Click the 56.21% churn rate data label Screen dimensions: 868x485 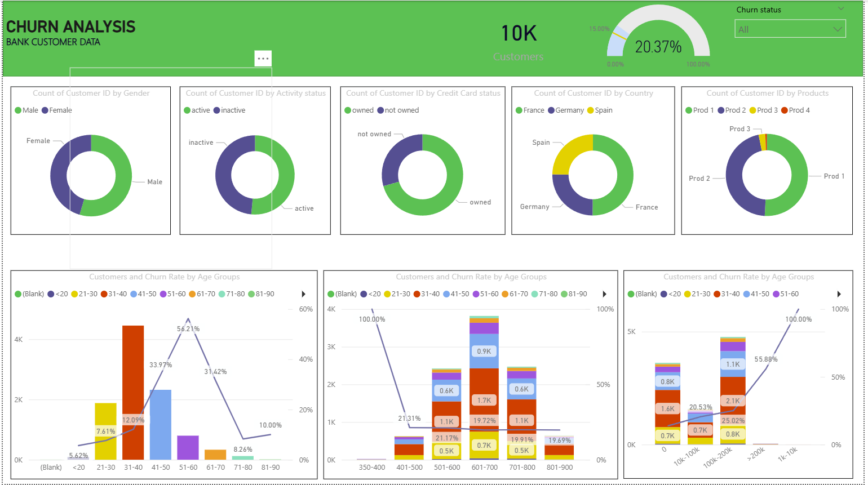pyautogui.click(x=188, y=329)
